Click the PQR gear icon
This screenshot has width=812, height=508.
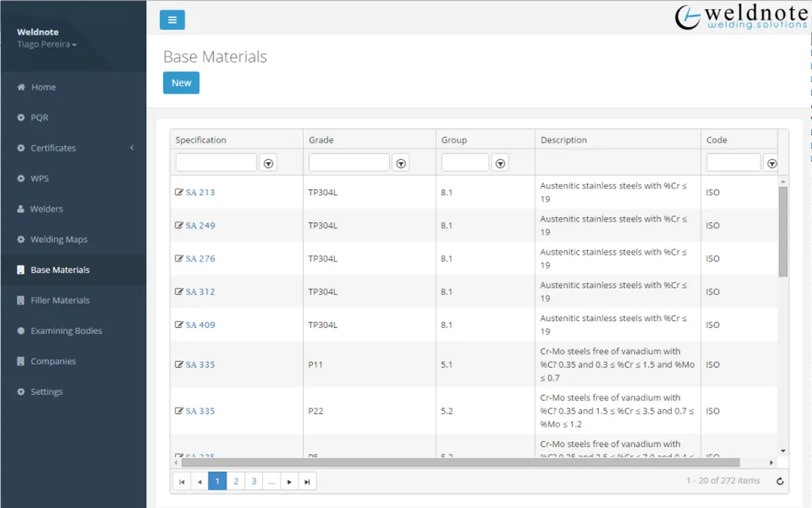click(21, 118)
